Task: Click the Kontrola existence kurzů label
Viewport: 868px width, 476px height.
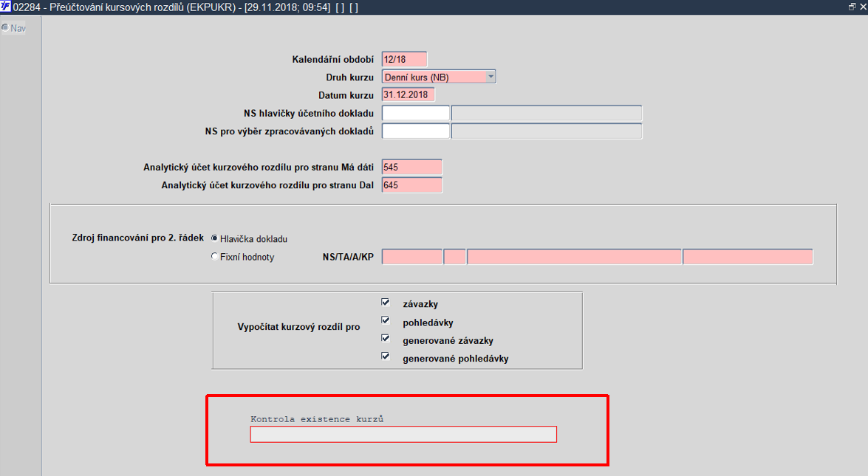Action: (317, 419)
